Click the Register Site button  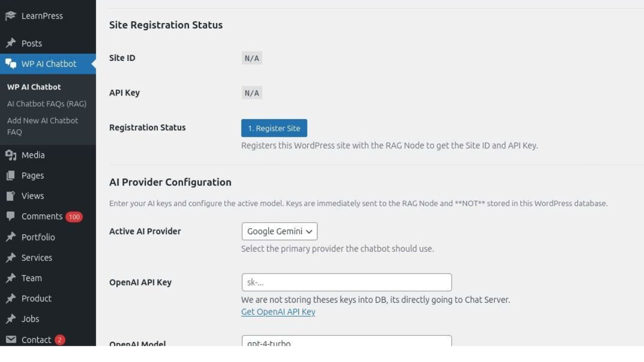(x=274, y=128)
